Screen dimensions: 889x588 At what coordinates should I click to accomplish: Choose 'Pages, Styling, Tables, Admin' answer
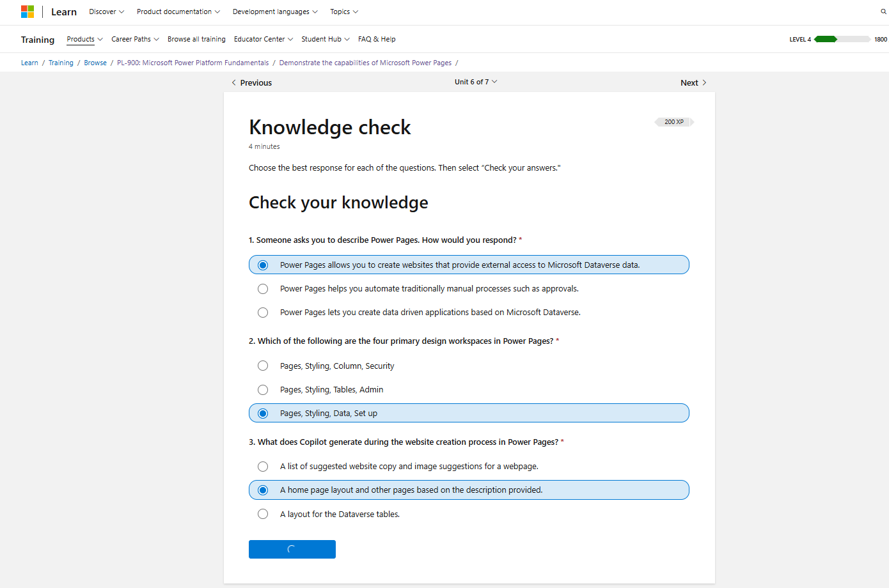coord(469,389)
